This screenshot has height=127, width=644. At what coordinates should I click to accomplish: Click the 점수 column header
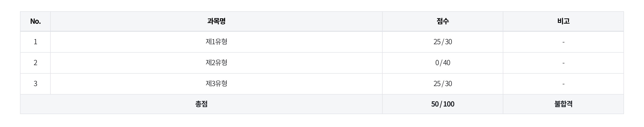click(x=442, y=21)
